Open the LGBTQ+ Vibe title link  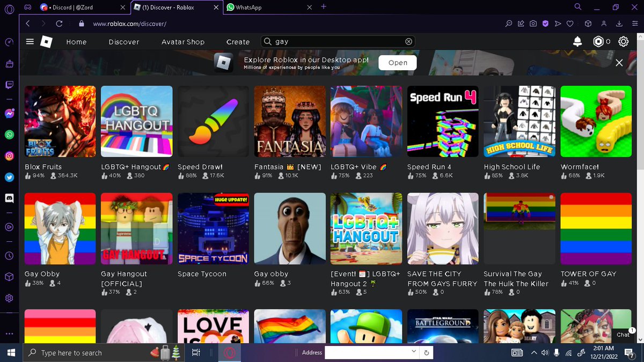pyautogui.click(x=358, y=167)
